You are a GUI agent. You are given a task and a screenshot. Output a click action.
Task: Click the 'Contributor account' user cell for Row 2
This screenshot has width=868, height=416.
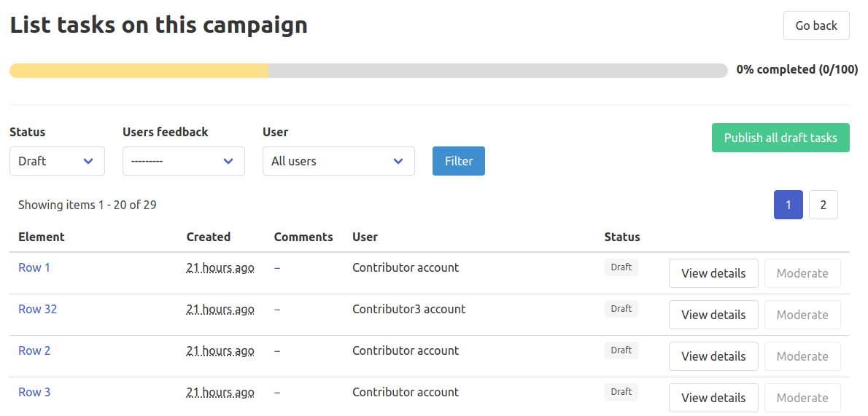(x=406, y=350)
